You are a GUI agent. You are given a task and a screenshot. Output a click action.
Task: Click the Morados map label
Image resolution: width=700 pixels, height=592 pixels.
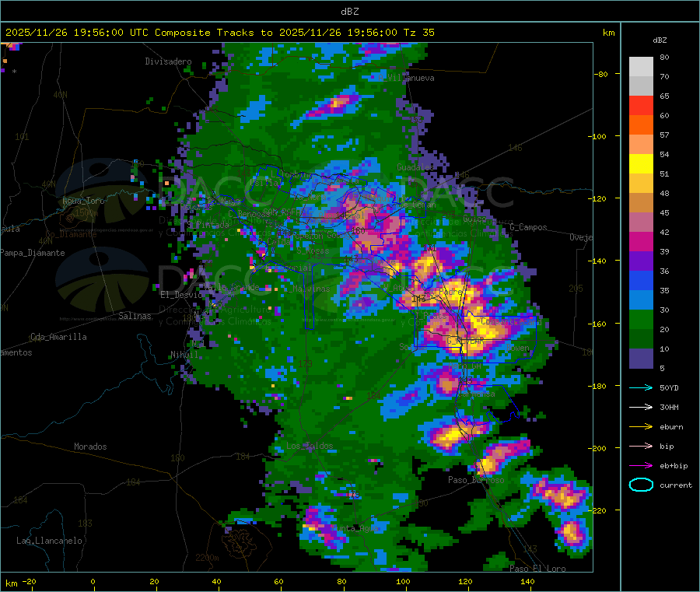[90, 447]
